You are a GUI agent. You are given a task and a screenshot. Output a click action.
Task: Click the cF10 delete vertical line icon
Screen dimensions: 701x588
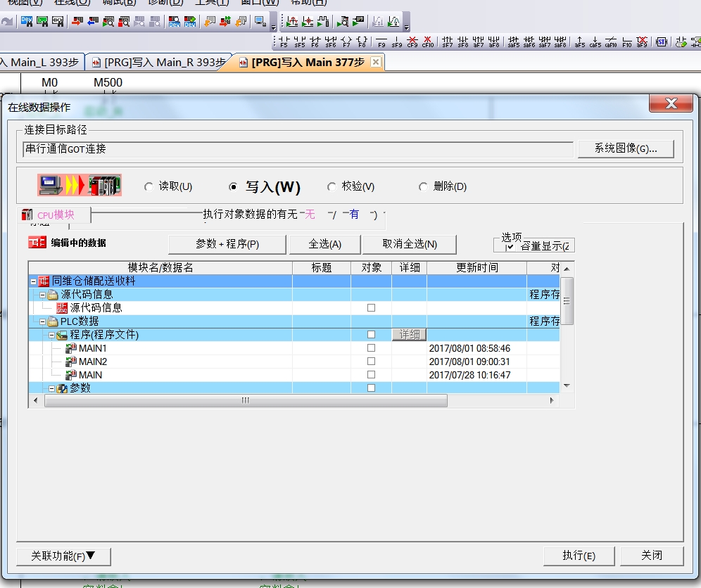coord(428,41)
